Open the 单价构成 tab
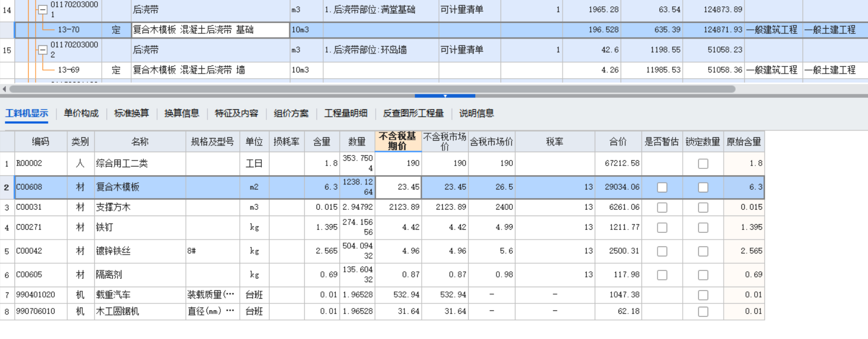The height and width of the screenshot is (339, 868). (x=81, y=113)
